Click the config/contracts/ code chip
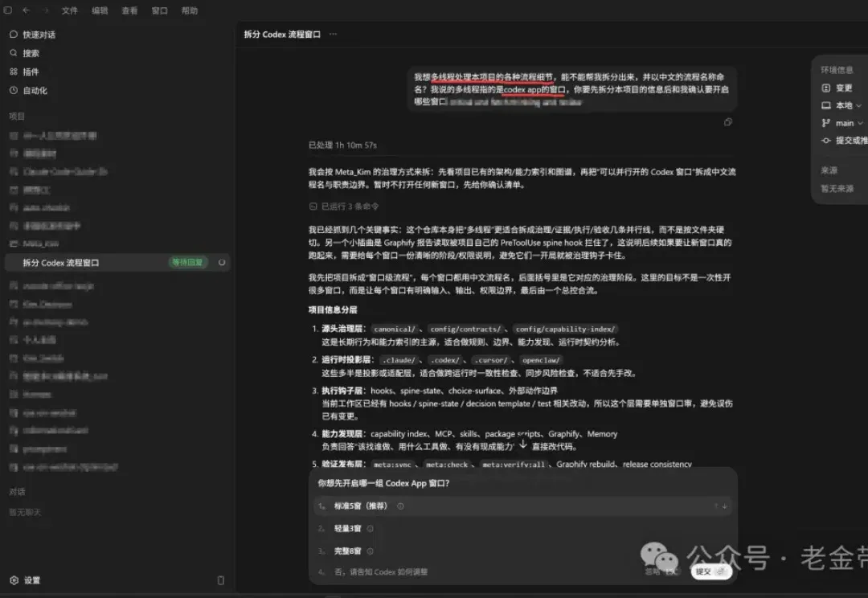 click(x=465, y=329)
